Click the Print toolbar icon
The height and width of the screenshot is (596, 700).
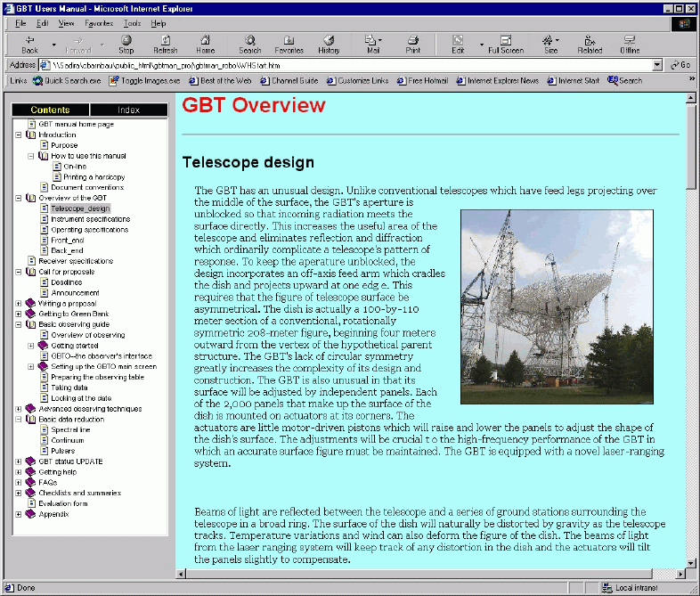(x=413, y=44)
